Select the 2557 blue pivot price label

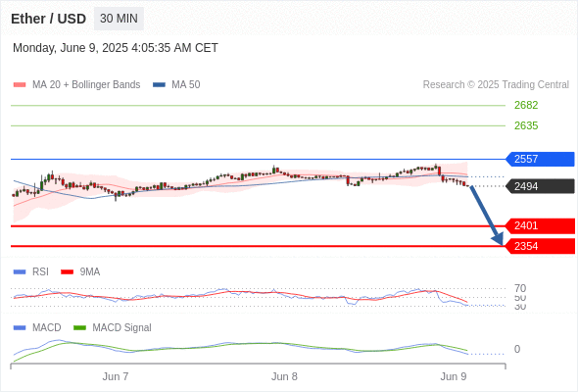tap(540, 159)
